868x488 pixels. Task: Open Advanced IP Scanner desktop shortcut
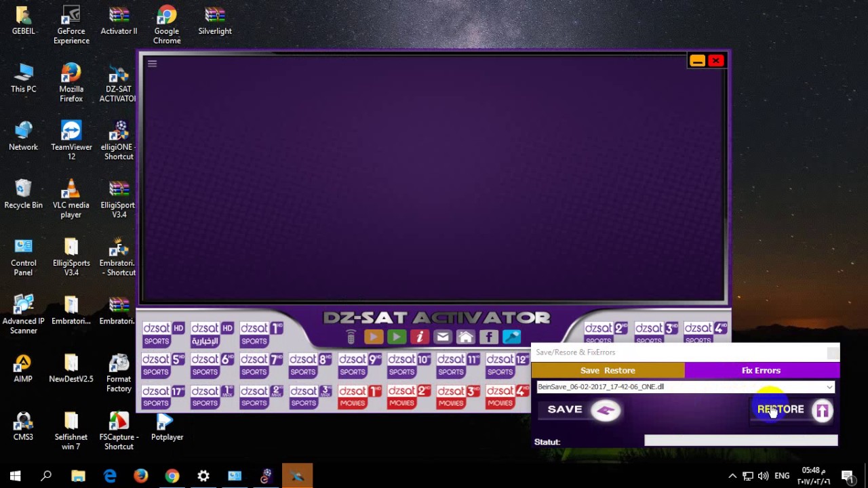(x=23, y=315)
